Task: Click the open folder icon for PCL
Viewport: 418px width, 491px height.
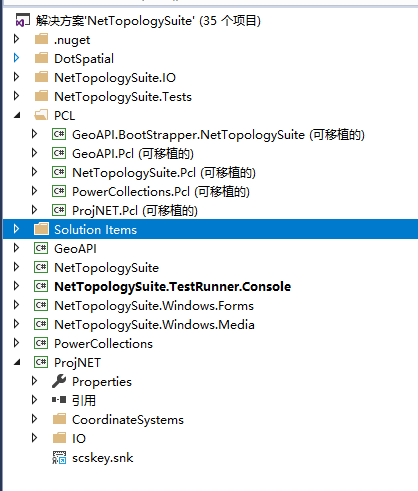Action: (x=42, y=115)
